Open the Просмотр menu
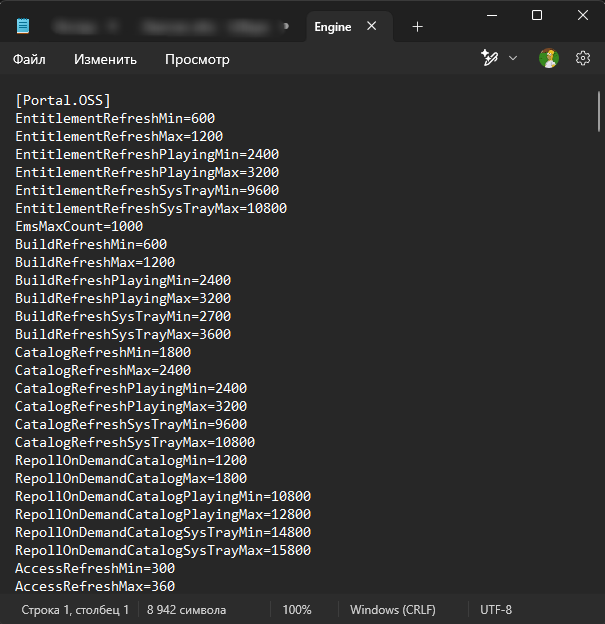 [x=197, y=59]
